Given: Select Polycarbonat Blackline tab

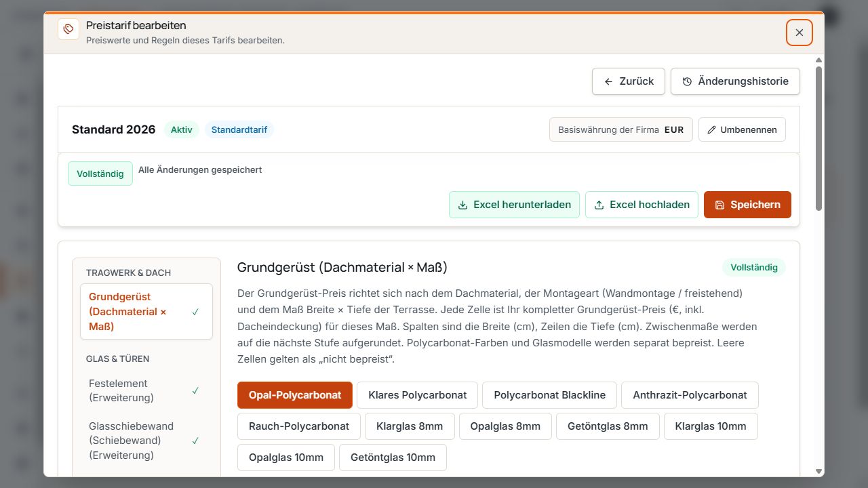Looking at the screenshot, I should coord(549,395).
